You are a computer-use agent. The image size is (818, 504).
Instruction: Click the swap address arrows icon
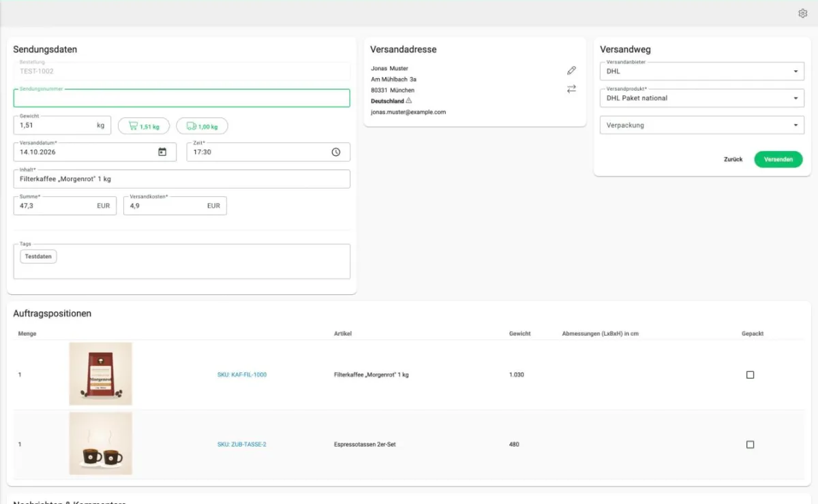[x=571, y=89]
